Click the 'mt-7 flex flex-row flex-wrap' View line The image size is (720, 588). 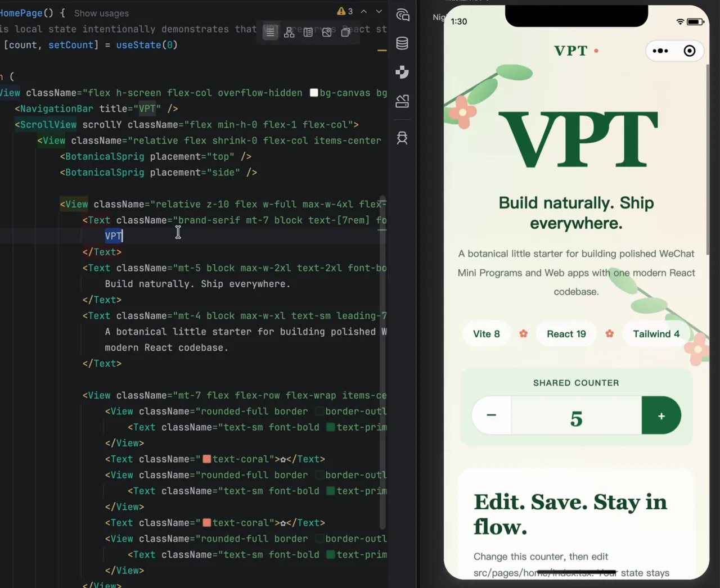click(235, 395)
